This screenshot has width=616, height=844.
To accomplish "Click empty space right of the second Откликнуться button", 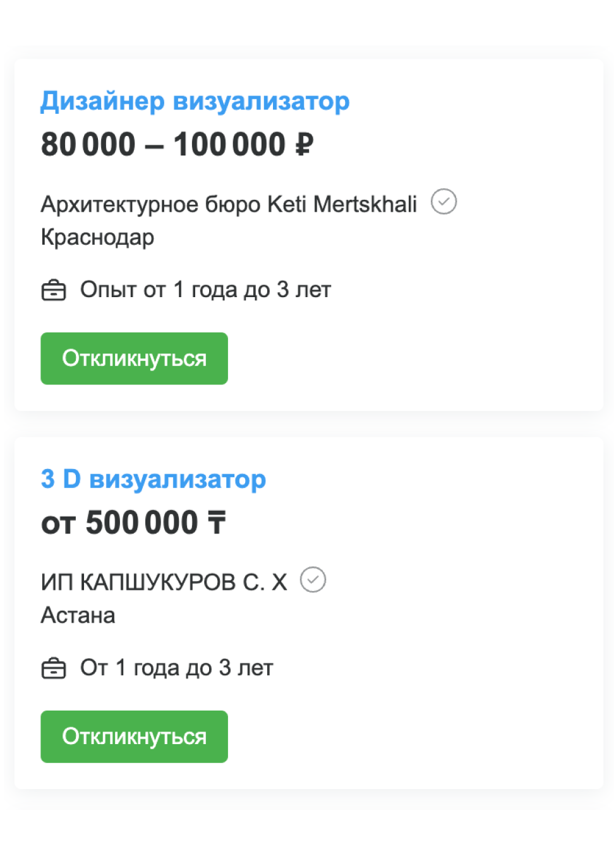I will (x=411, y=737).
